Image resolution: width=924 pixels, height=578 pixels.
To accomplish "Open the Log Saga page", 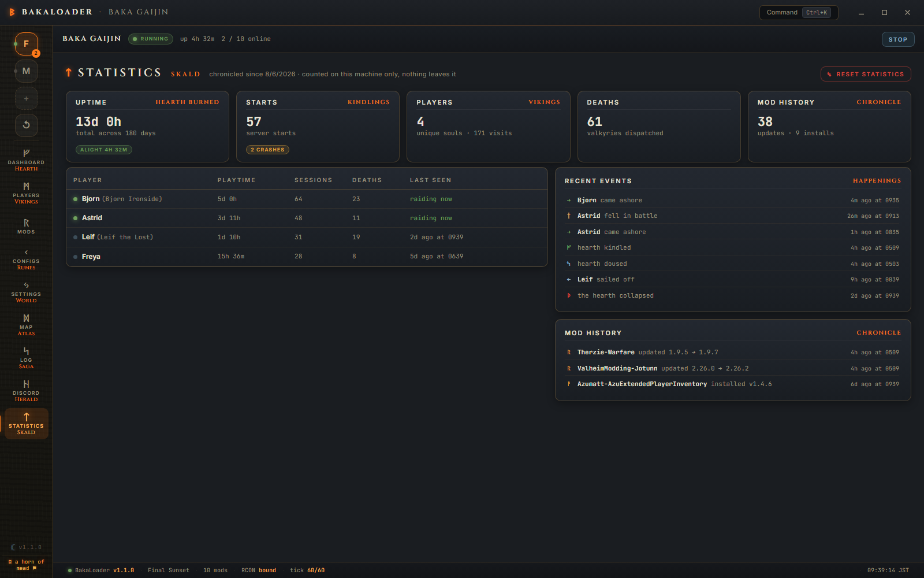I will coord(26,358).
